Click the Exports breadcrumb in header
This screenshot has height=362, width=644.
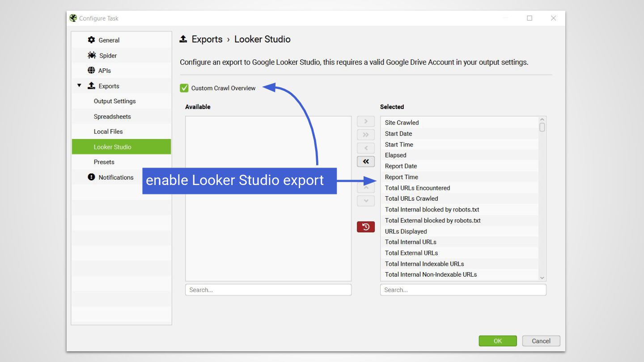click(207, 39)
